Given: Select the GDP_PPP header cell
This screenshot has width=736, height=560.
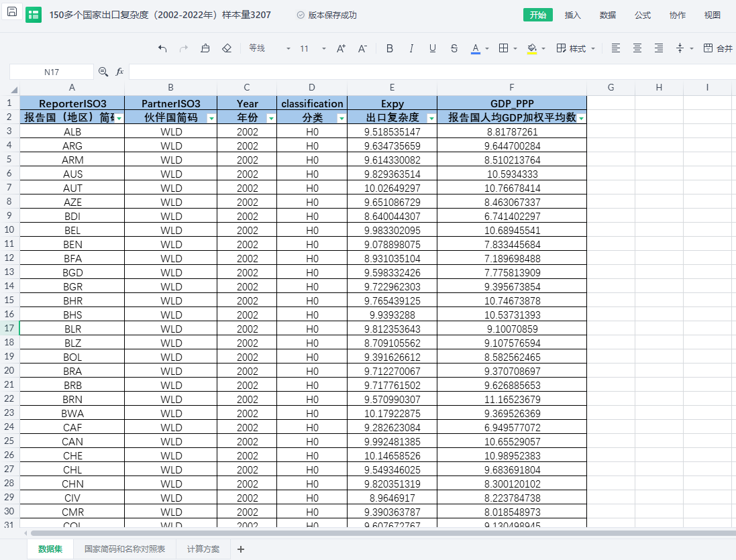Looking at the screenshot, I should [512, 103].
